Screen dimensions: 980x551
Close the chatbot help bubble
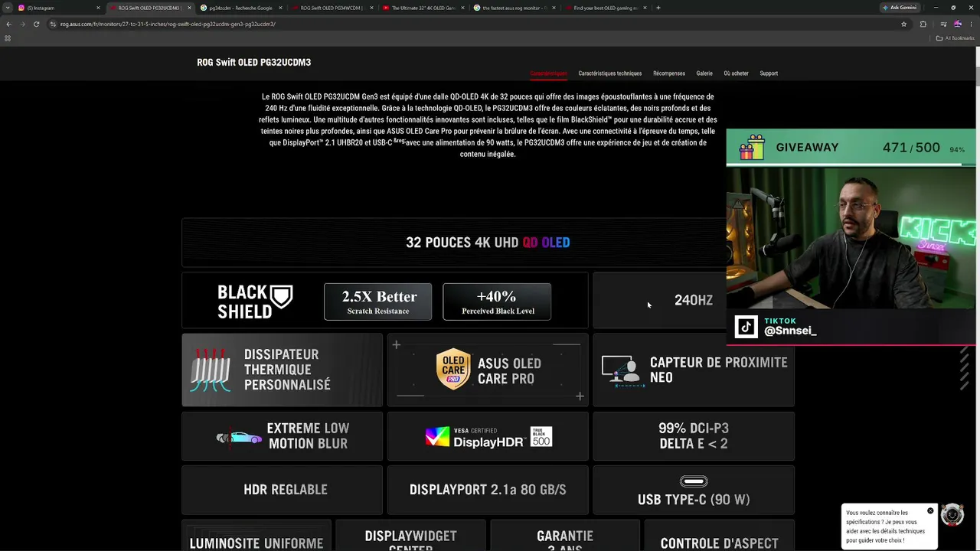point(930,510)
